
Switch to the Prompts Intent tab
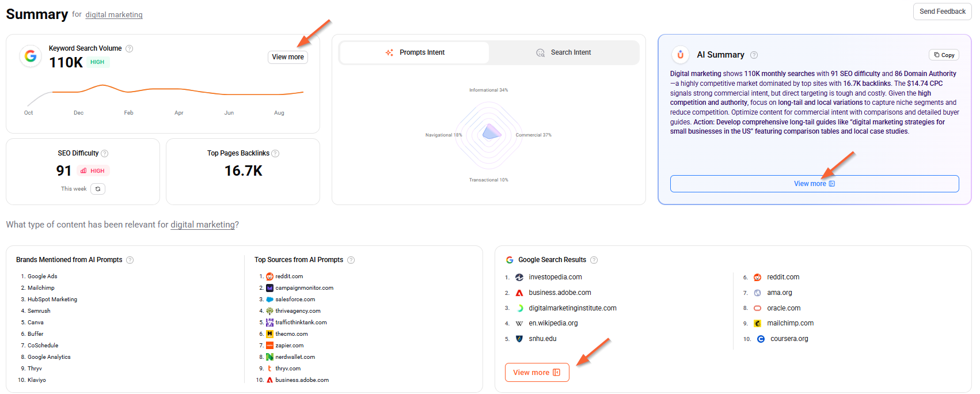click(415, 52)
